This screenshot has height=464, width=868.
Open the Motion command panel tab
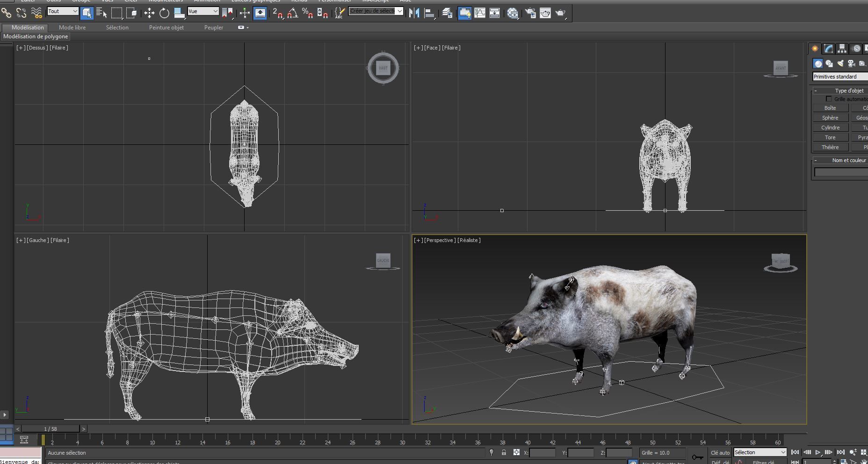click(x=856, y=49)
